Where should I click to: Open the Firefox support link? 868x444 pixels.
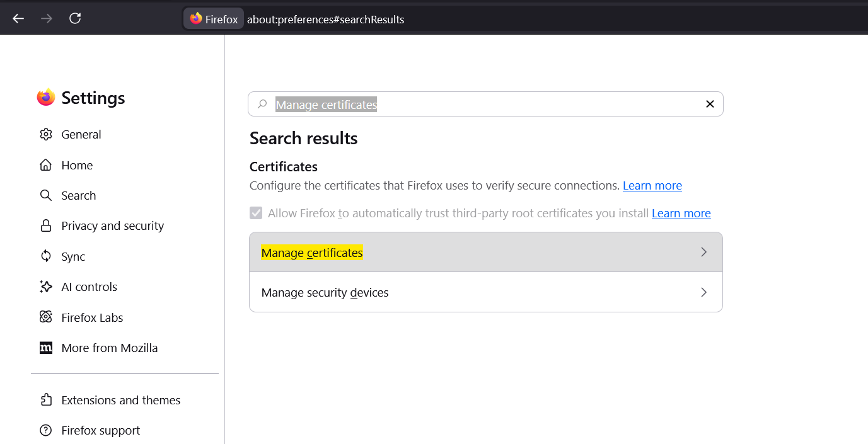point(101,430)
